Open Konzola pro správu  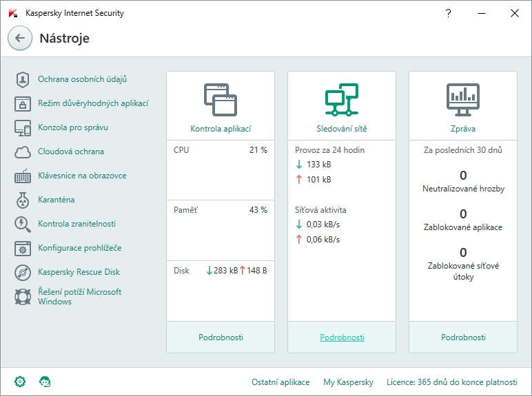[72, 127]
